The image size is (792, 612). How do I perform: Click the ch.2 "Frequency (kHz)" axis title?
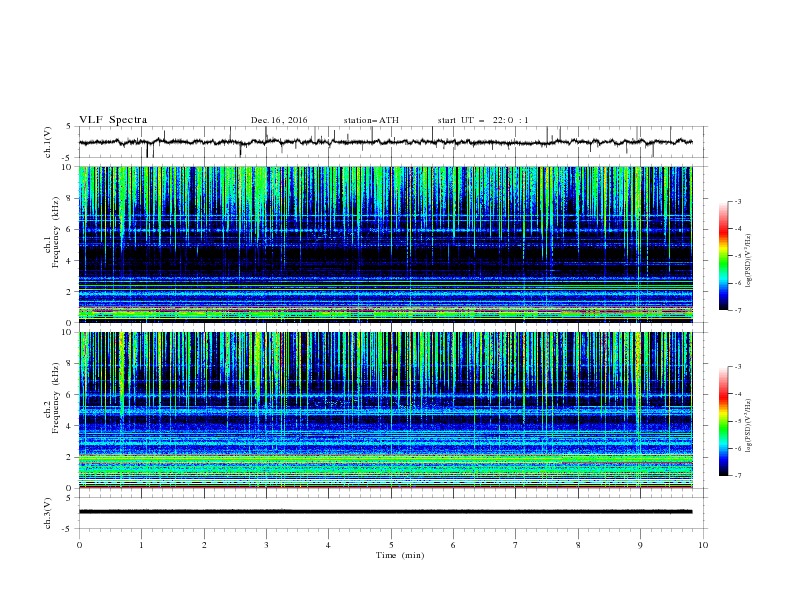pyautogui.click(x=55, y=398)
